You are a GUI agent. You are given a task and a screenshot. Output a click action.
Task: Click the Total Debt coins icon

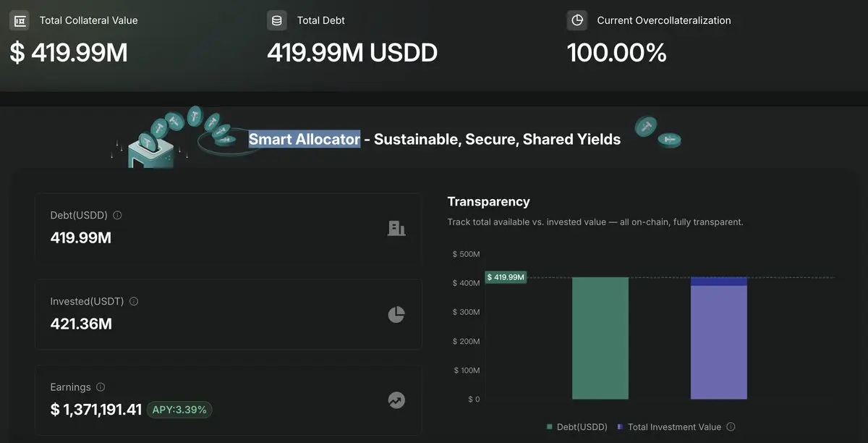coord(277,20)
